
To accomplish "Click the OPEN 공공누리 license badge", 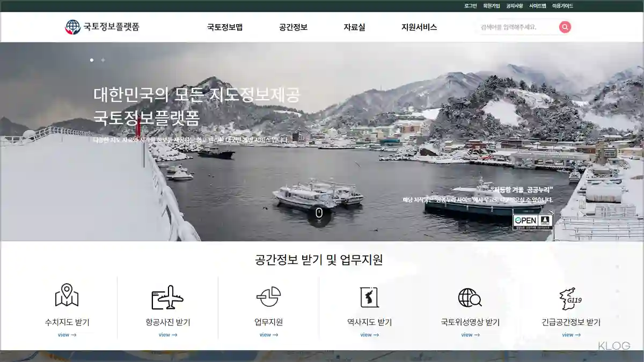I will click(532, 220).
